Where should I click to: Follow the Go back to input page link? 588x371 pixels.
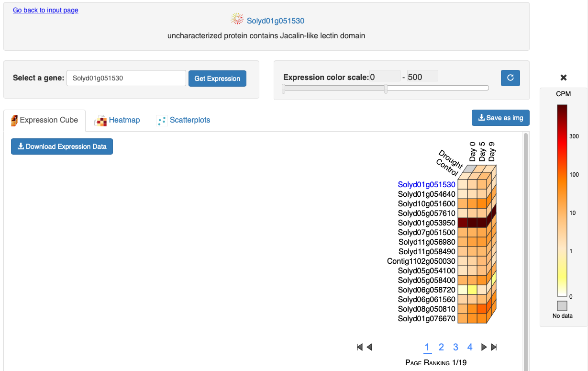coord(45,10)
